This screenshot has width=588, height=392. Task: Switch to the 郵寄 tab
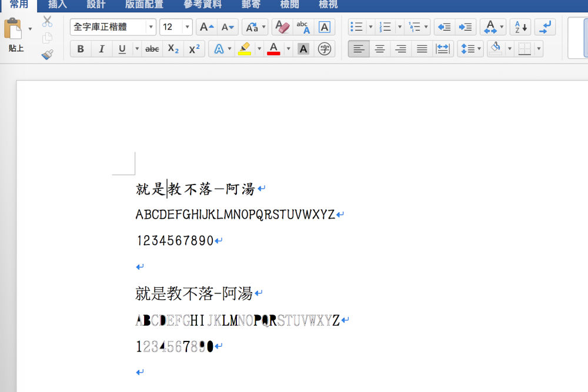(x=251, y=5)
